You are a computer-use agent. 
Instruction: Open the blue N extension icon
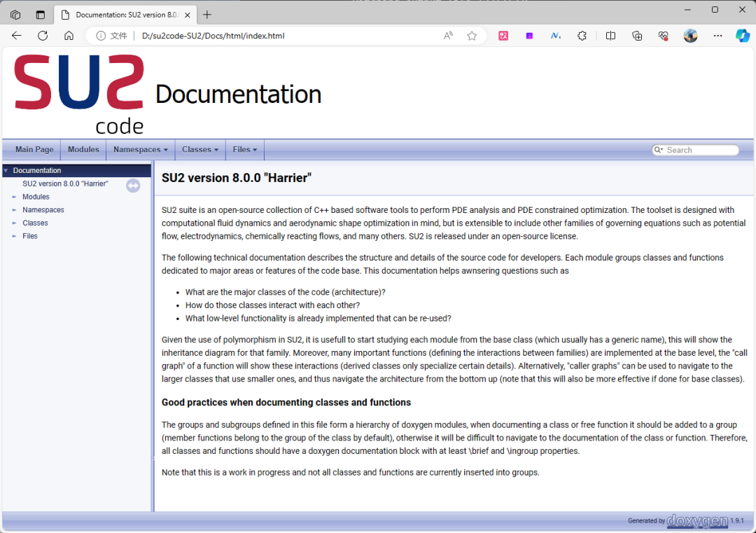555,36
